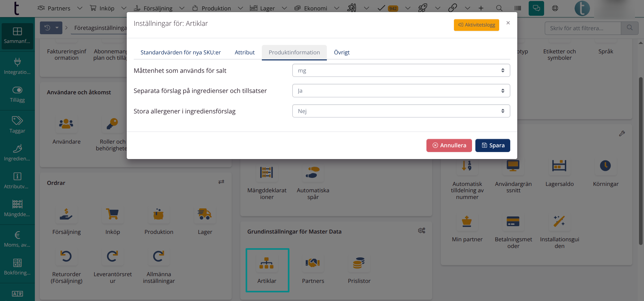Screen dimensions: 644x301
Task: Expand the Separata förslag på ingredienser dropdown
Action: click(401, 91)
